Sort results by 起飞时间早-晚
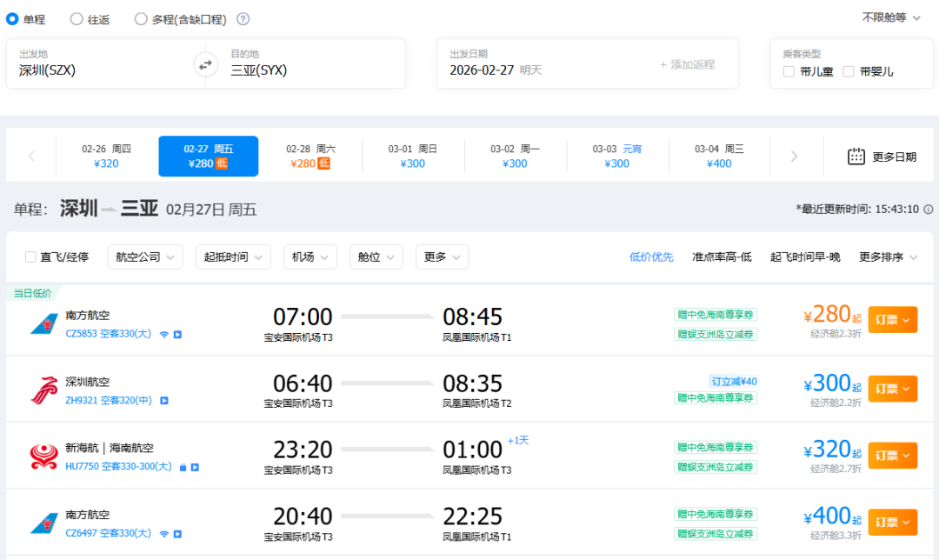The height and width of the screenshot is (560, 939). coord(805,257)
